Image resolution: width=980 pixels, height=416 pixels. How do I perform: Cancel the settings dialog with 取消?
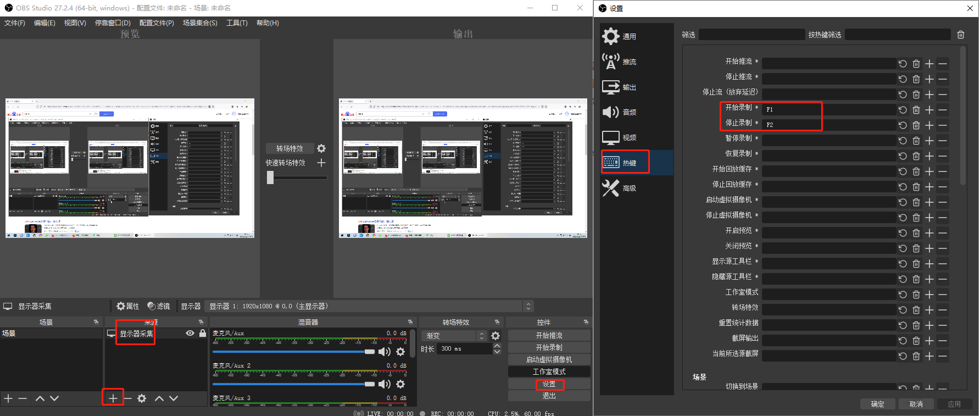916,404
